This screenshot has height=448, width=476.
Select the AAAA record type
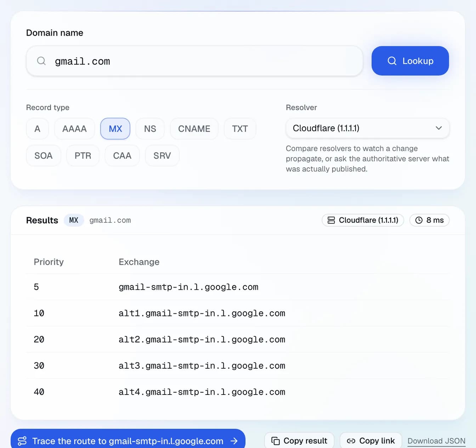[x=74, y=129]
